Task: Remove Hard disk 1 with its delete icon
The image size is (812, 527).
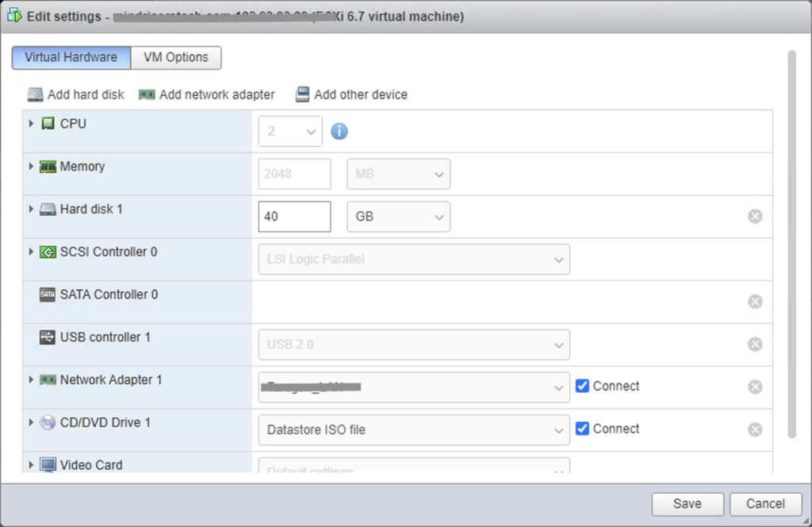Action: pyautogui.click(x=754, y=215)
